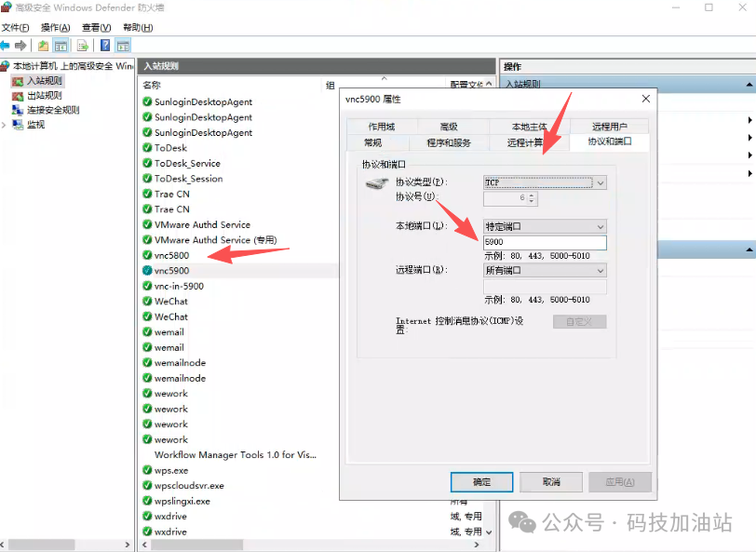The height and width of the screenshot is (552, 756).
Task: Click the local port field showing 5900
Action: pos(545,242)
